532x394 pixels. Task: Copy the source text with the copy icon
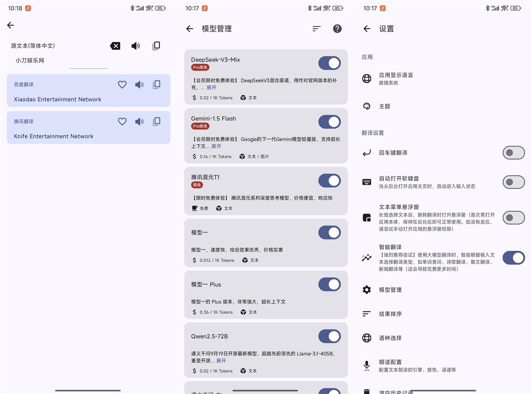pyautogui.click(x=156, y=46)
